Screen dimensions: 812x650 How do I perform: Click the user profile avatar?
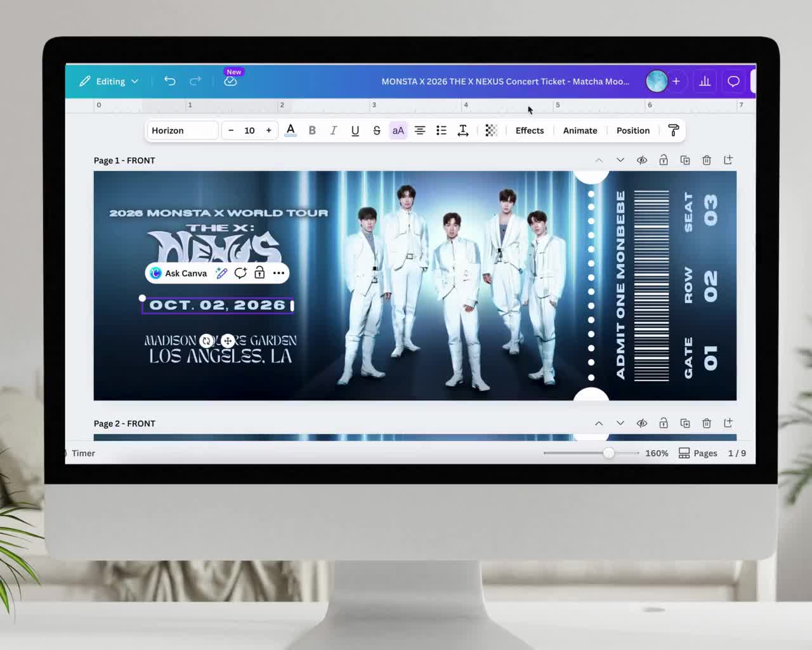(657, 81)
